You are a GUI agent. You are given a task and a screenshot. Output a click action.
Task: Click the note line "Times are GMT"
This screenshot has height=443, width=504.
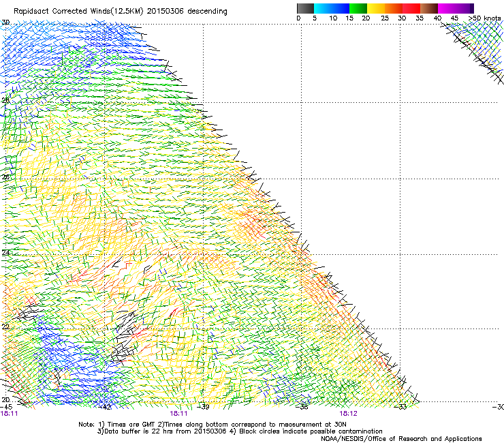pyautogui.click(x=130, y=425)
